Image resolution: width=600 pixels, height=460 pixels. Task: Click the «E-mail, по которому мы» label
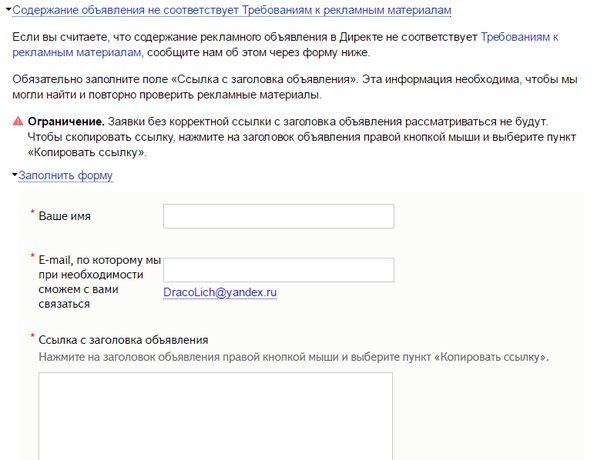click(x=100, y=262)
